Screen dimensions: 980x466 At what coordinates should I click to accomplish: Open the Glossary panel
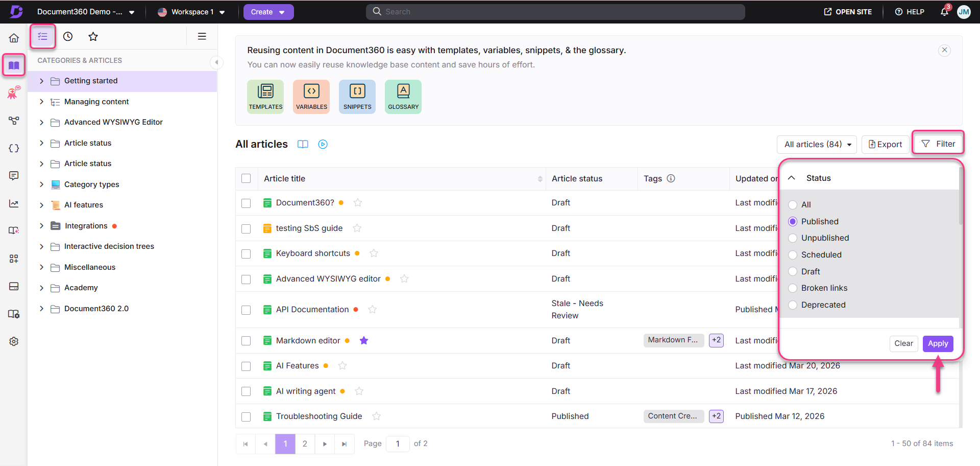coord(403,96)
